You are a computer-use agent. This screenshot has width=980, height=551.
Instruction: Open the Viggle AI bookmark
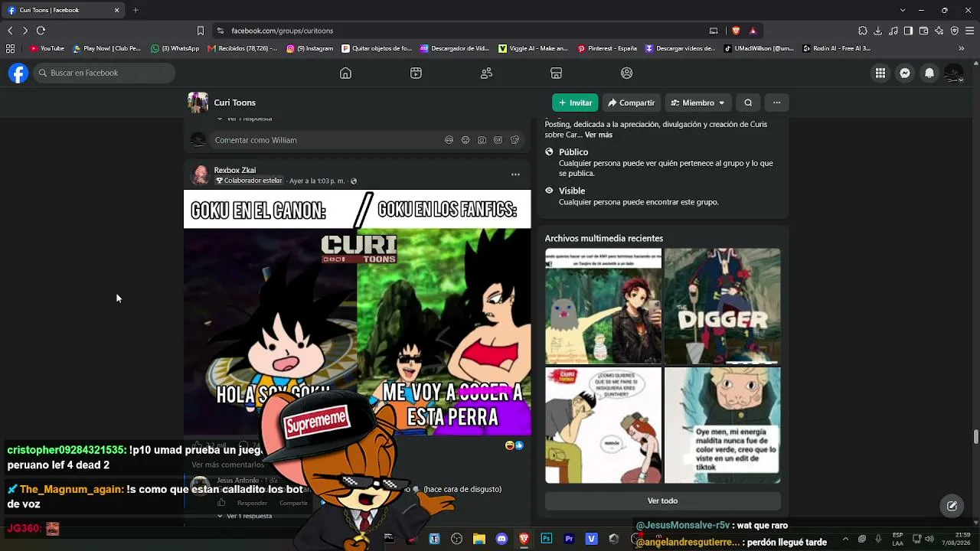point(533,48)
